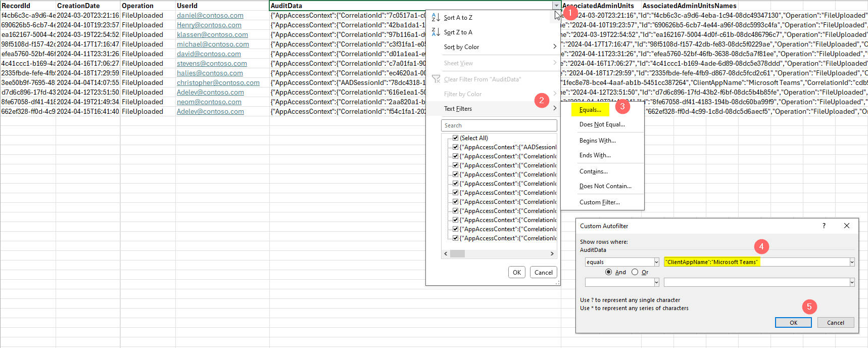Click the help question mark in Custom Autofilter

coord(824,226)
